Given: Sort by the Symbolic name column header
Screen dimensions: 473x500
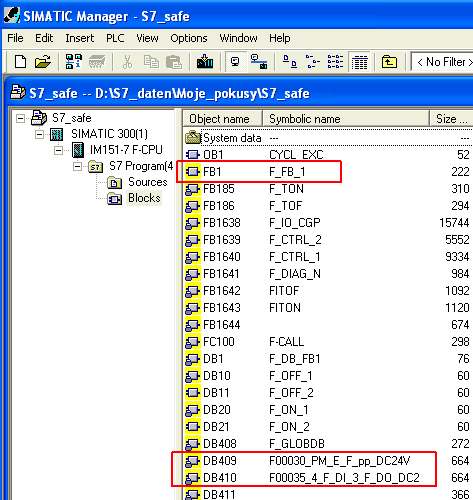Looking at the screenshot, I should 346,119.
